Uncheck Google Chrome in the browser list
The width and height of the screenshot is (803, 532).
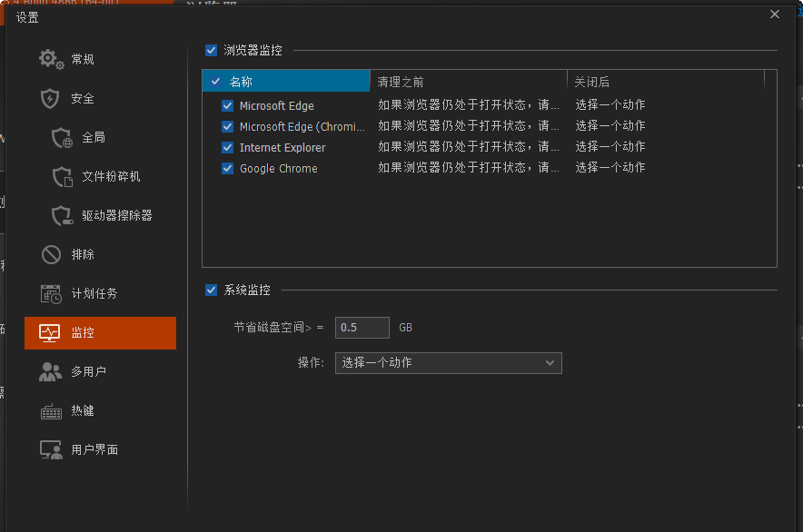(227, 168)
